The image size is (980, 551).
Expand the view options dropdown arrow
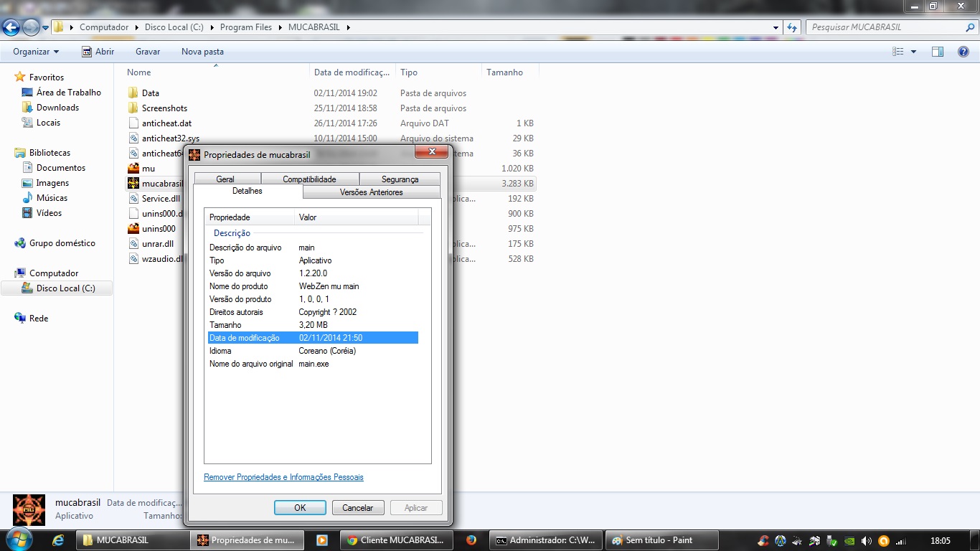point(913,52)
